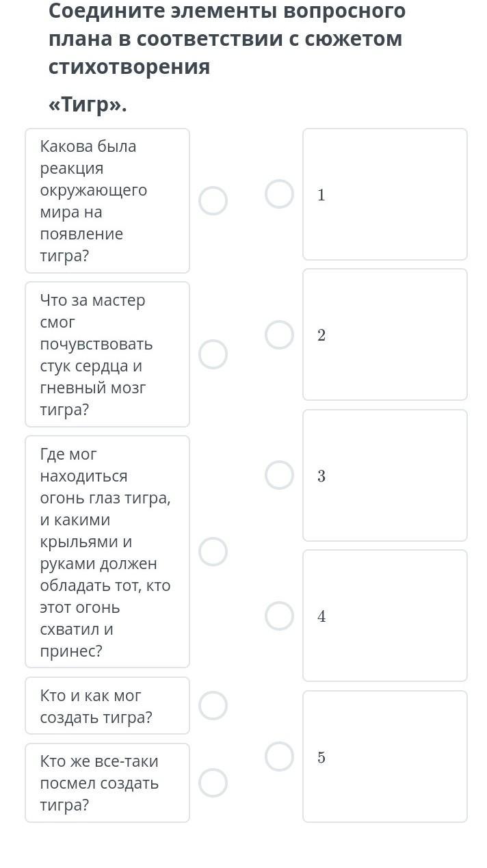Choose the answer box numbered 2
The height and width of the screenshot is (868, 487).
point(385,334)
